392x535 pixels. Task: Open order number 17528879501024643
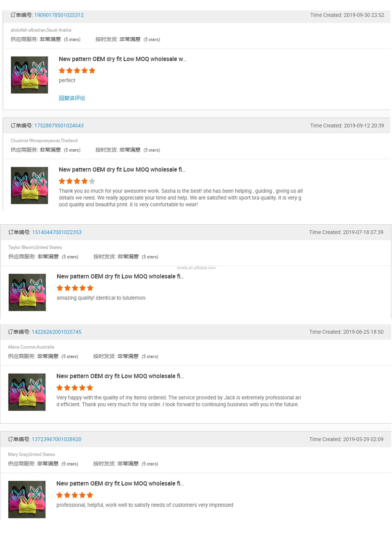[59, 125]
